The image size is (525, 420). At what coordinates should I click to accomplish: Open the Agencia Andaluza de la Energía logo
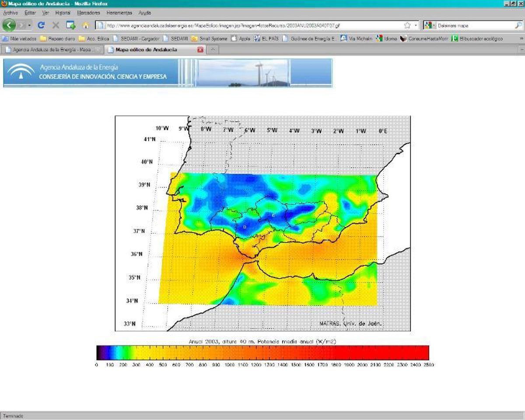[20, 73]
